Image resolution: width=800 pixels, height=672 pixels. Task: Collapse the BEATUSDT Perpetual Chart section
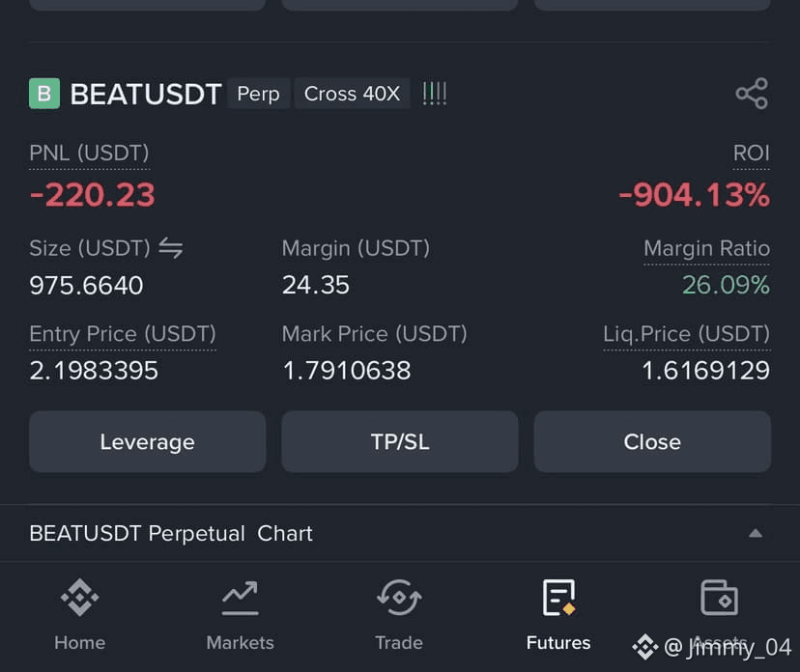(x=756, y=533)
